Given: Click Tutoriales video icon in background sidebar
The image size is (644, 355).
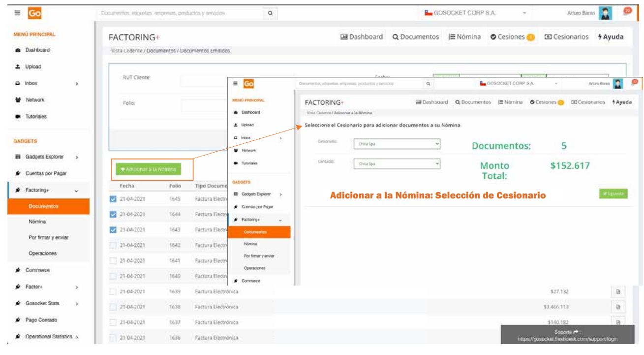Looking at the screenshot, I should [18, 117].
